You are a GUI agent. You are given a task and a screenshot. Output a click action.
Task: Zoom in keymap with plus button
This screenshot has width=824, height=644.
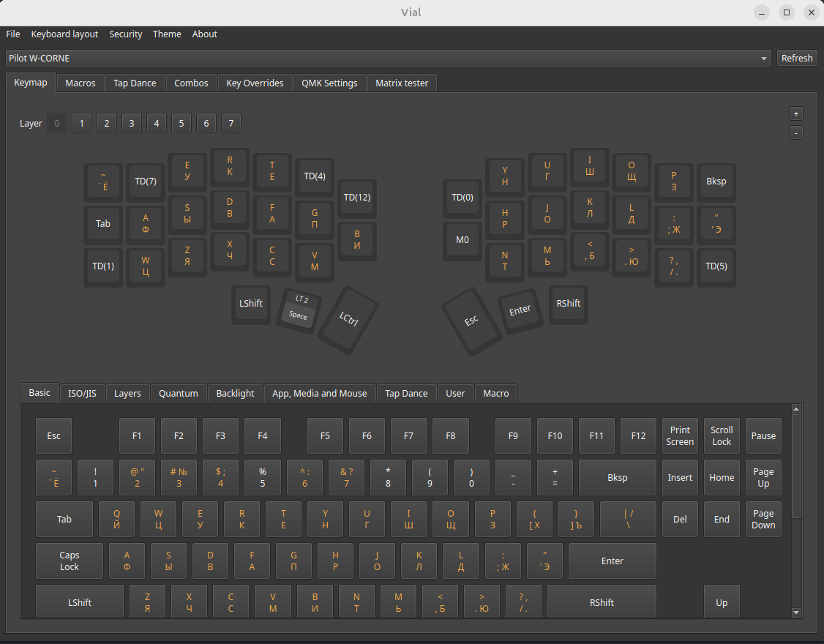(795, 113)
